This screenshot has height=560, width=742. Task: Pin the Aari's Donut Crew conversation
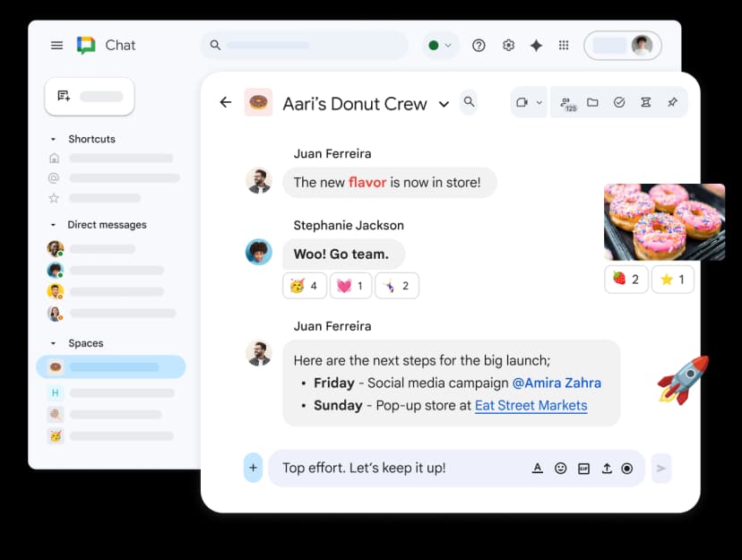(x=673, y=102)
